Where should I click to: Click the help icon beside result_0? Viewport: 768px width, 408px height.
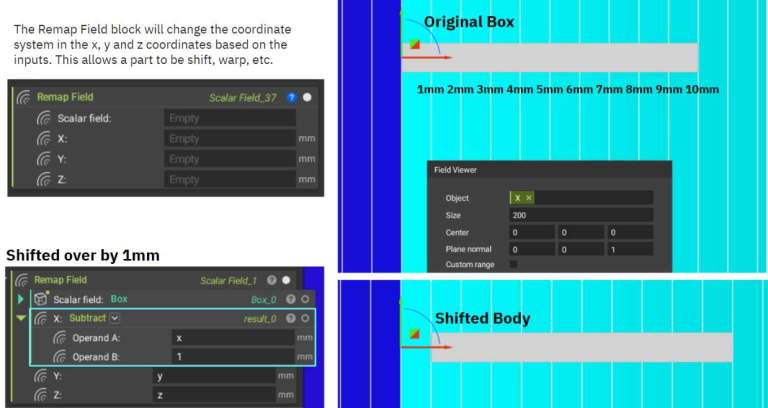290,318
